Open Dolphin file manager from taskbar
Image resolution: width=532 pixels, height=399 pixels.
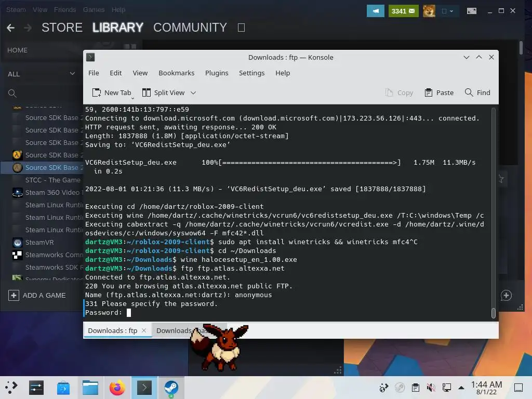click(90, 388)
